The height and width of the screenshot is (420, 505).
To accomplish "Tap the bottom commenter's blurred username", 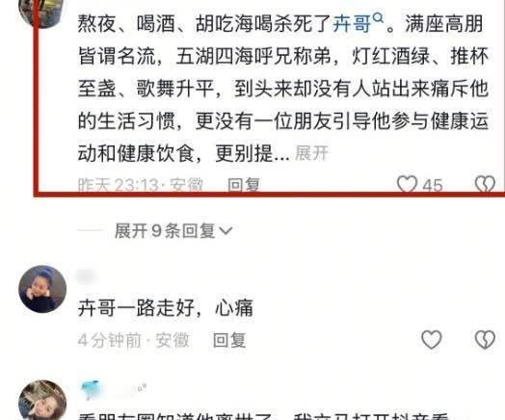I will click(112, 390).
